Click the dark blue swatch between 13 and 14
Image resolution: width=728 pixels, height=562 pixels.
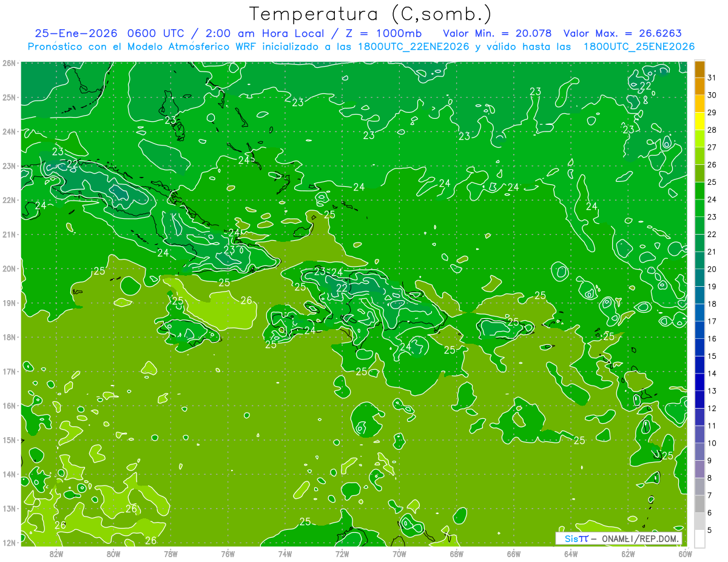699,381
